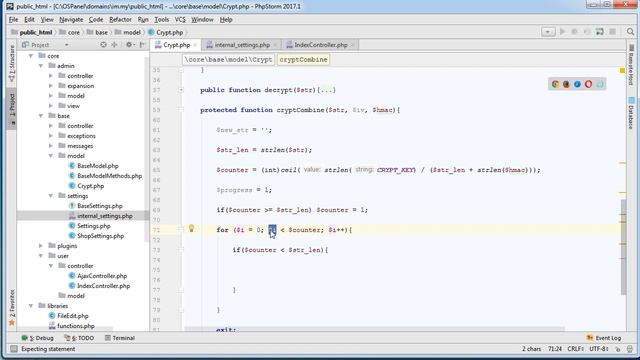The image size is (640, 360).
Task: Click the project panel settings gear icon
Action: tap(129, 44)
